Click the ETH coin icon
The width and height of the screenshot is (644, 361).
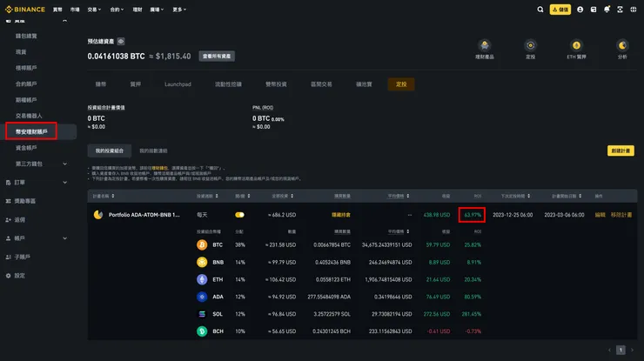202,279
